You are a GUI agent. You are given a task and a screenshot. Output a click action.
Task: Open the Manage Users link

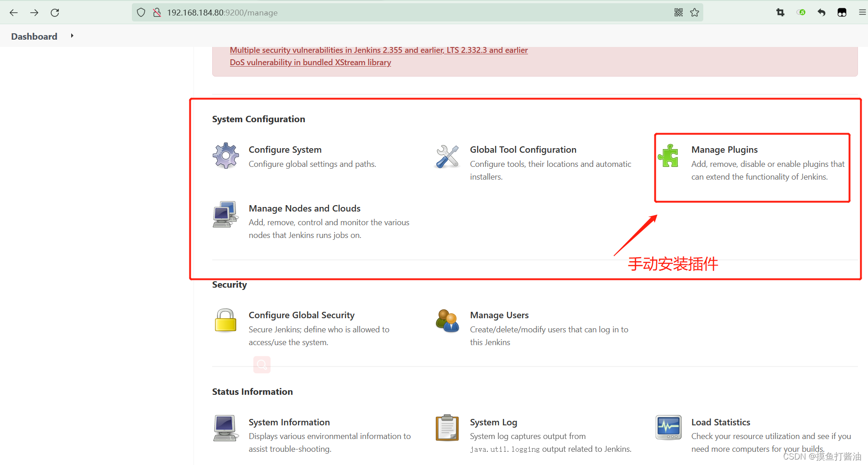(499, 315)
